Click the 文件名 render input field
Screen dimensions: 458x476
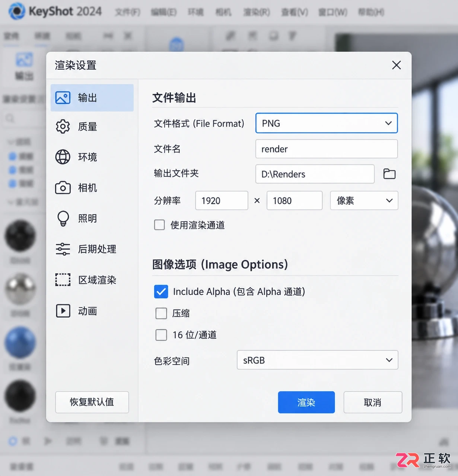click(327, 149)
